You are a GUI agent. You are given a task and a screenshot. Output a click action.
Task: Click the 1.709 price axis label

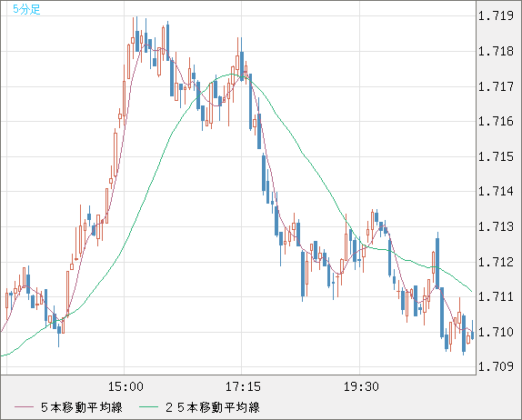[496, 366]
